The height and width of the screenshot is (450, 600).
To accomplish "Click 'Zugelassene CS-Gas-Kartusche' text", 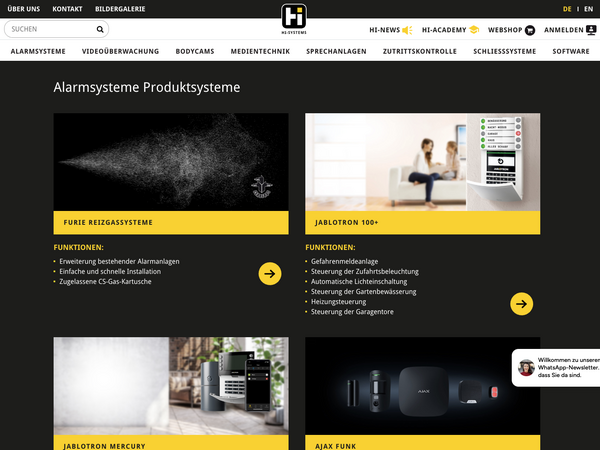I will pyautogui.click(x=105, y=282).
